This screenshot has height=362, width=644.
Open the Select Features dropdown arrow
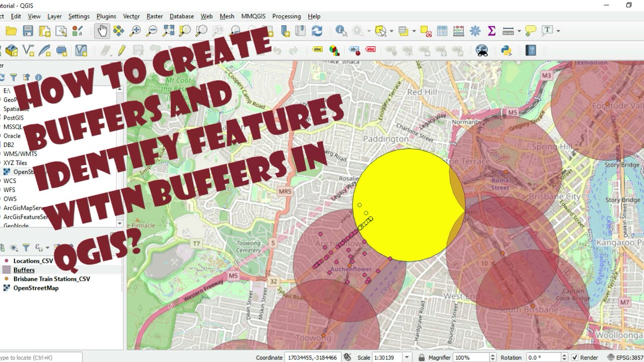[392, 31]
